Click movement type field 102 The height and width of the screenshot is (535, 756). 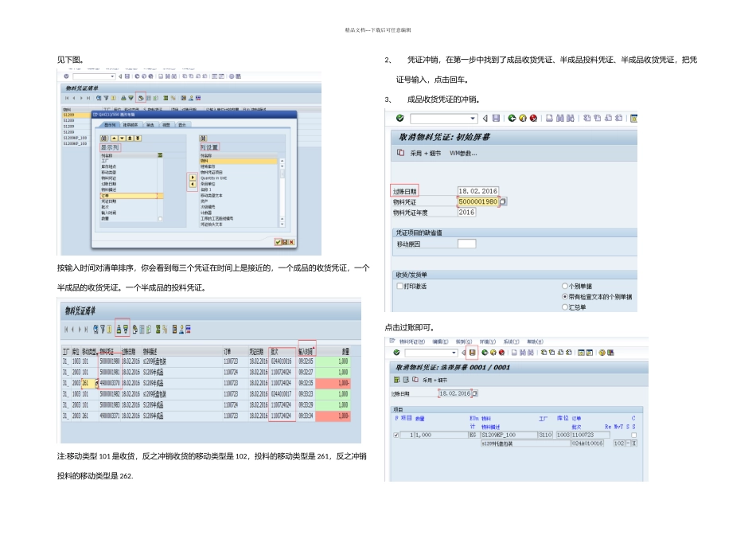click(619, 443)
